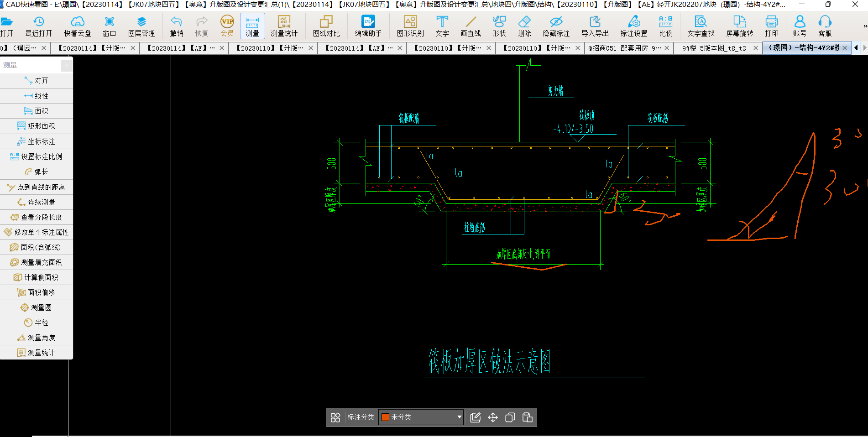Open 图纸对比 drawing compare
Image resolution: width=868 pixels, height=437 pixels.
326,26
